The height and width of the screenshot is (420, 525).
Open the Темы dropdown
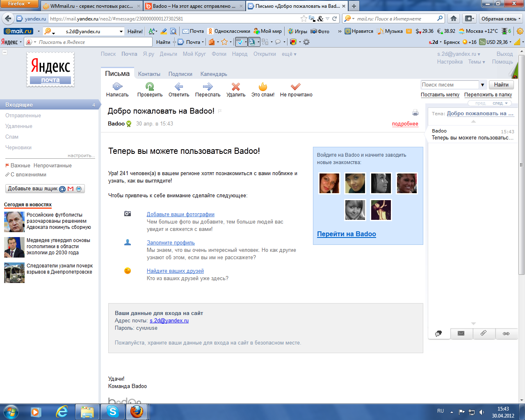click(x=477, y=62)
